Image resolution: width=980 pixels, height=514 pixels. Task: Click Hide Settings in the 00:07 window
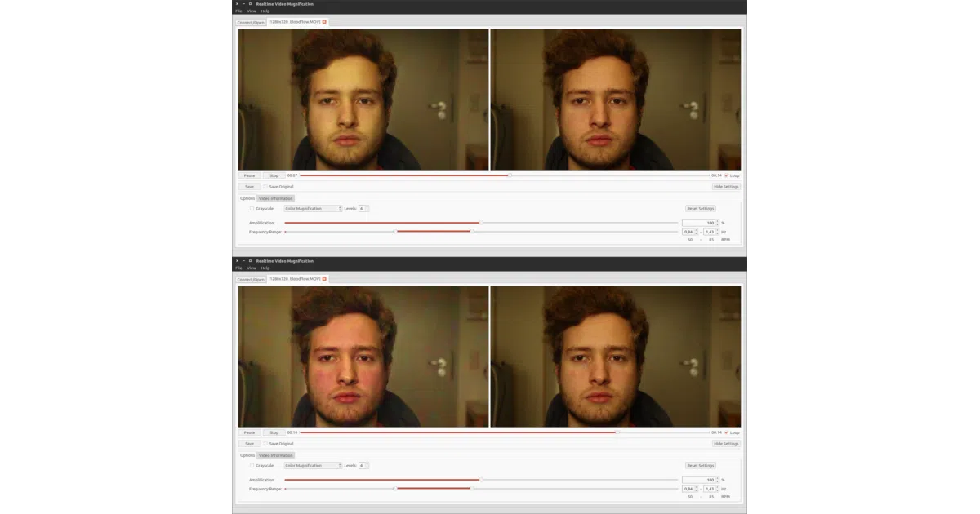point(726,187)
